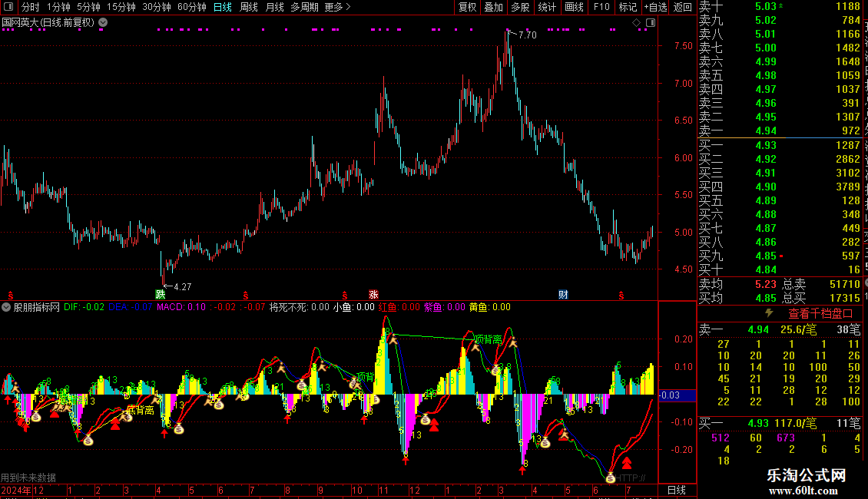The height and width of the screenshot is (499, 868).
Task: Open 多股 multi-stock view
Action: coord(520,7)
